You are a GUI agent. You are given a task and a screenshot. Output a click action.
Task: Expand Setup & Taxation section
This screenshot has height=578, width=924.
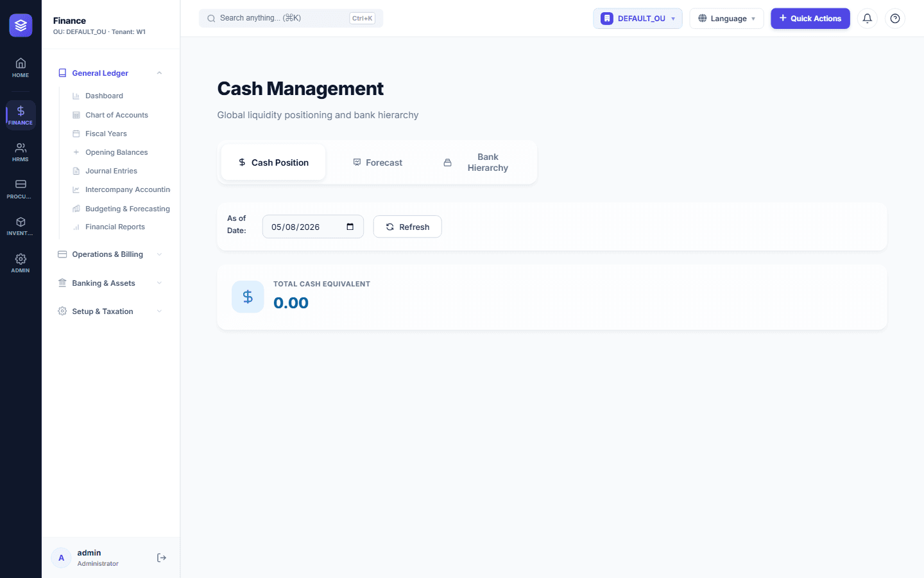point(110,311)
